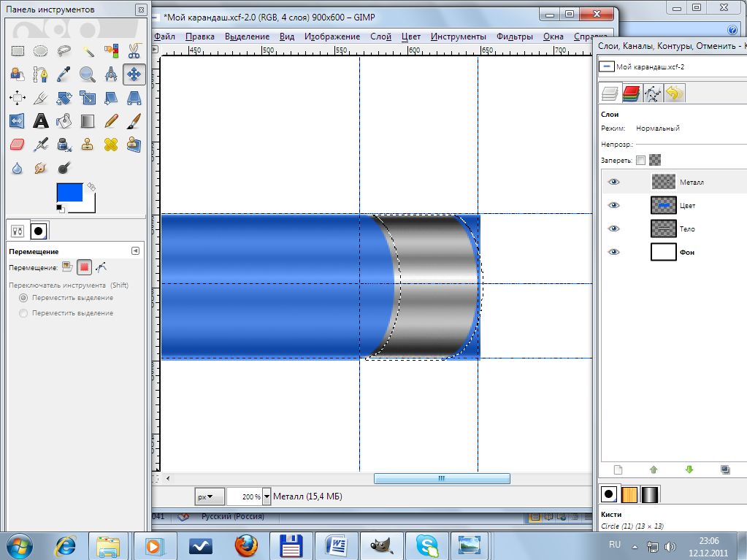Screen dimensions: 747x560
Task: Open the Режим Нормальный layer mode dropdown
Action: tap(690, 128)
